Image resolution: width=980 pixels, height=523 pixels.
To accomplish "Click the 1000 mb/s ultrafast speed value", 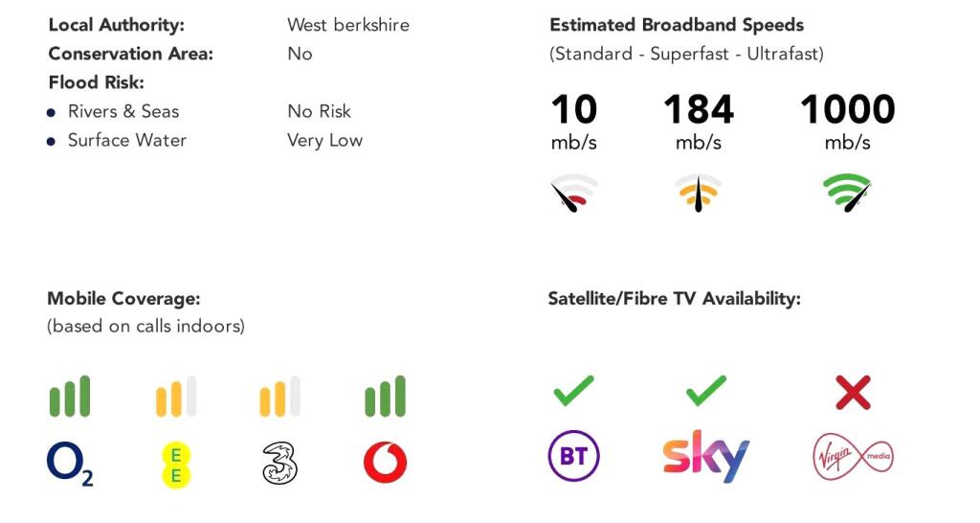I will (x=847, y=111).
